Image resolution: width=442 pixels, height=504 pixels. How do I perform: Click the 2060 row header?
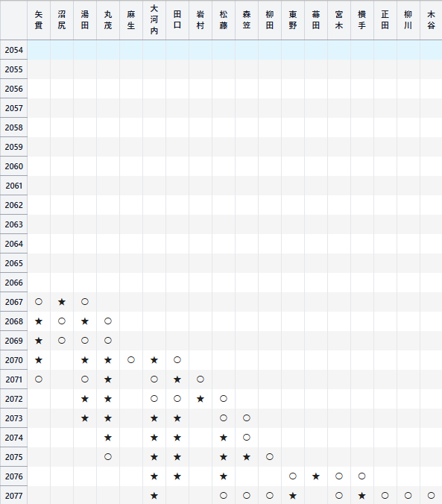pyautogui.click(x=14, y=166)
